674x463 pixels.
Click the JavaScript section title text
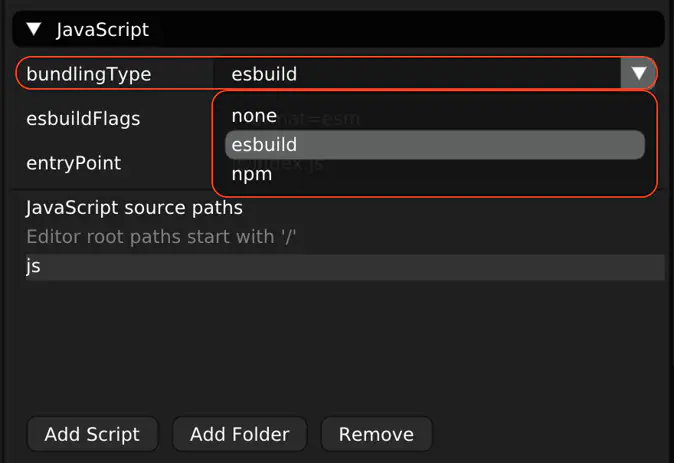pyautogui.click(x=102, y=29)
